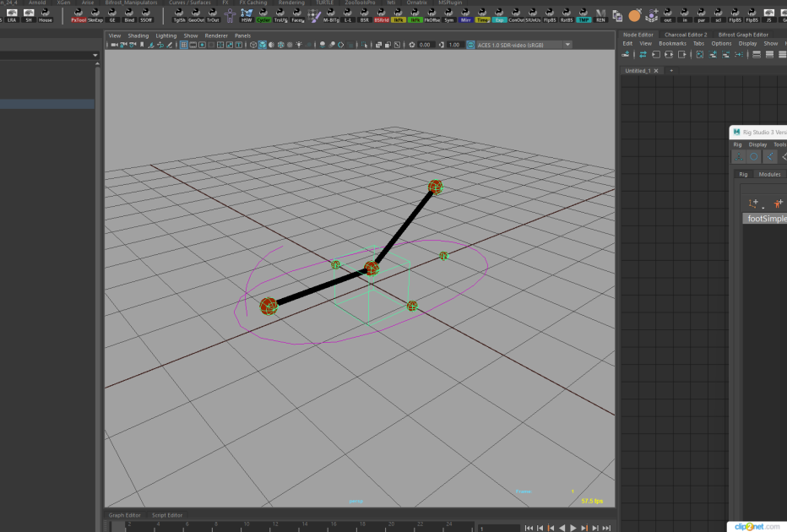Viewport: 787px width, 532px height.
Task: Open the HSW shelf tool
Action: tap(247, 15)
